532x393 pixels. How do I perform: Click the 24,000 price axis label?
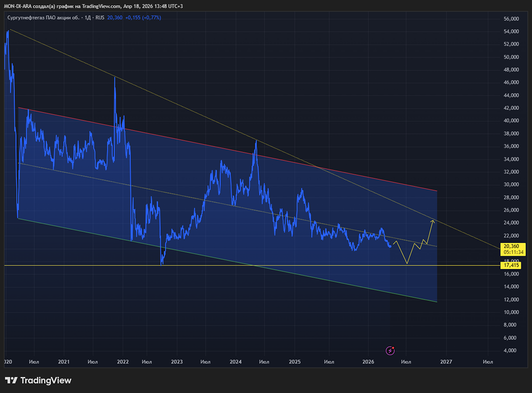click(511, 223)
